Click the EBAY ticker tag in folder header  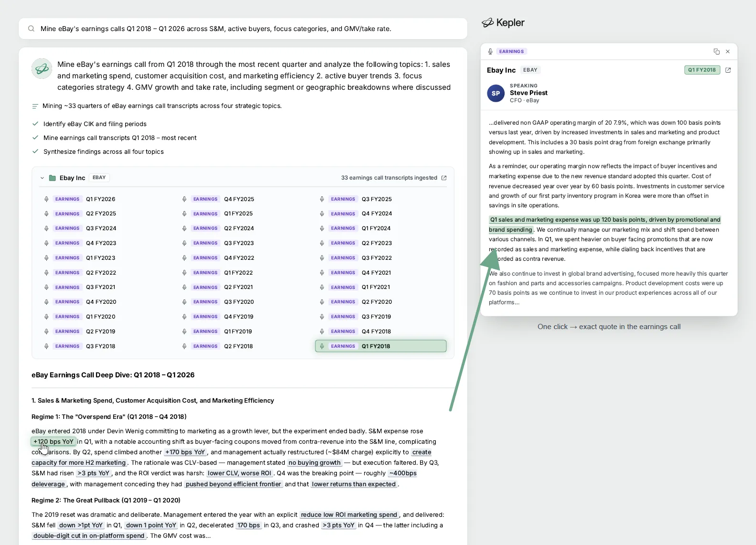99,178
